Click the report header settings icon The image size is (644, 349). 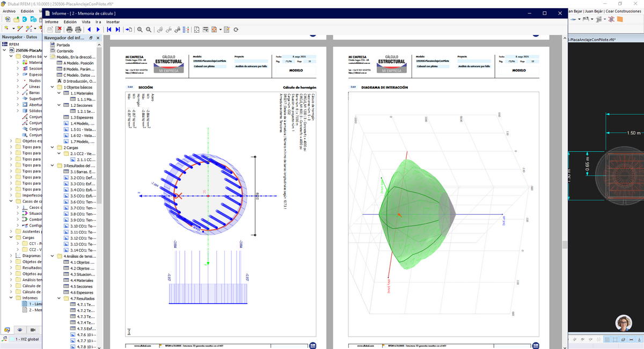[206, 30]
